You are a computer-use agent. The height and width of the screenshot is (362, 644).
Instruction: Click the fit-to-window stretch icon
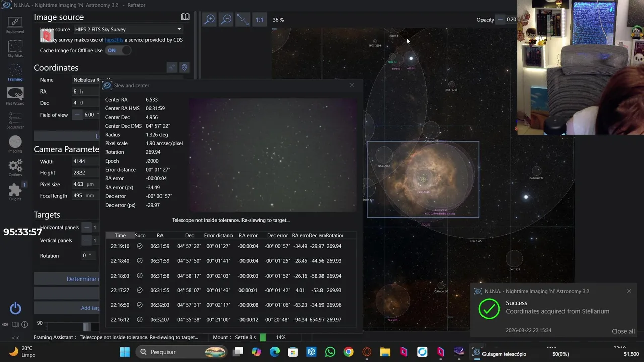[x=243, y=19]
